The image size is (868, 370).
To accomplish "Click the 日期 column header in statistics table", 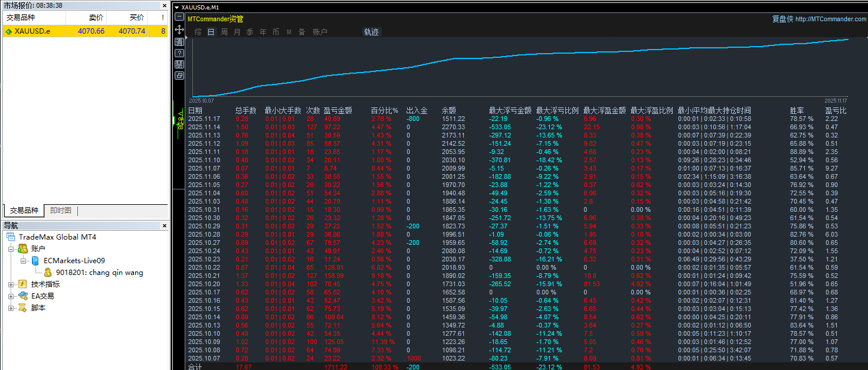I will point(195,110).
